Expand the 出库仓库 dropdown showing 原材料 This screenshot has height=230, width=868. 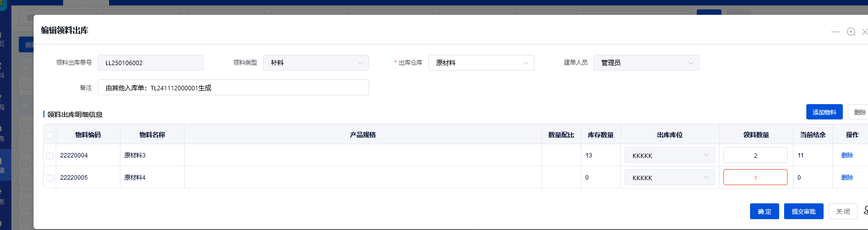pos(481,63)
